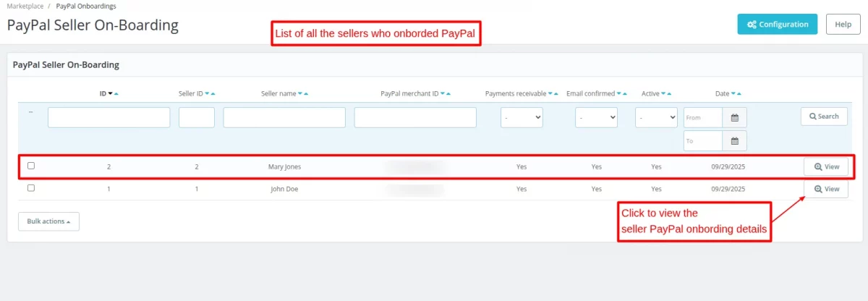Sort Email confirmed column ascending
The image size is (868, 301).
coord(624,94)
